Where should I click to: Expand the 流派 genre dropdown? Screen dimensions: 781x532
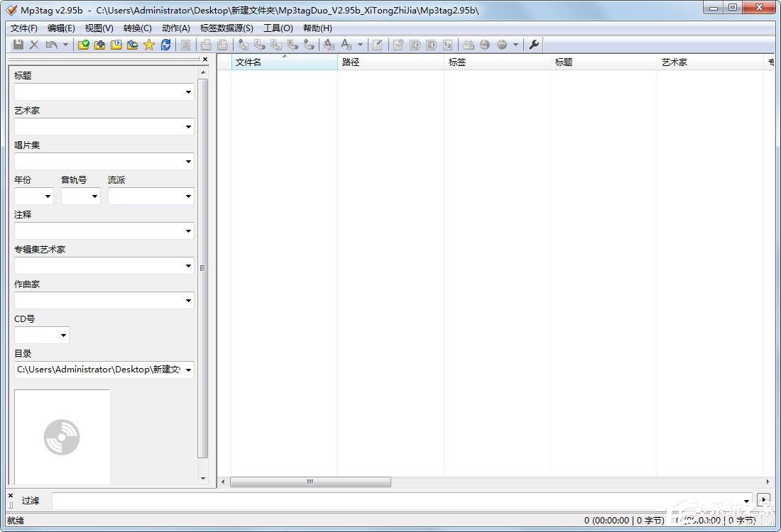(x=188, y=196)
